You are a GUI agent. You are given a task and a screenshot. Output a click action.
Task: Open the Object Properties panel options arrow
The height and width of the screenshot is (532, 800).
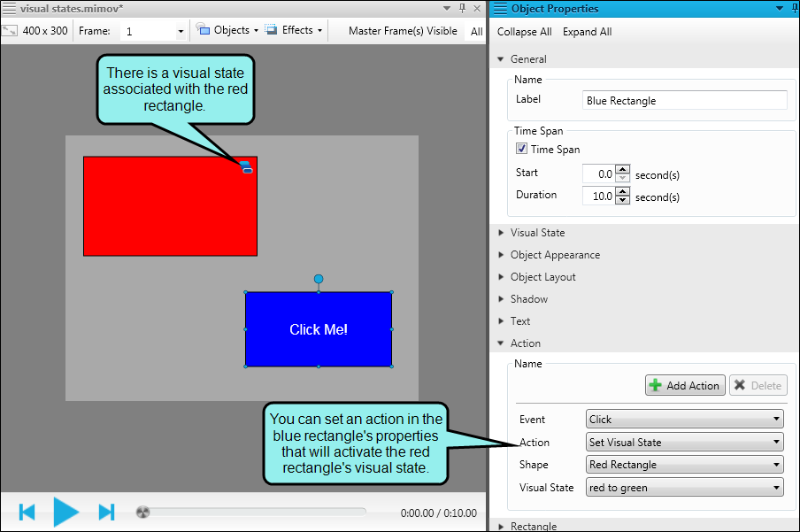779,9
